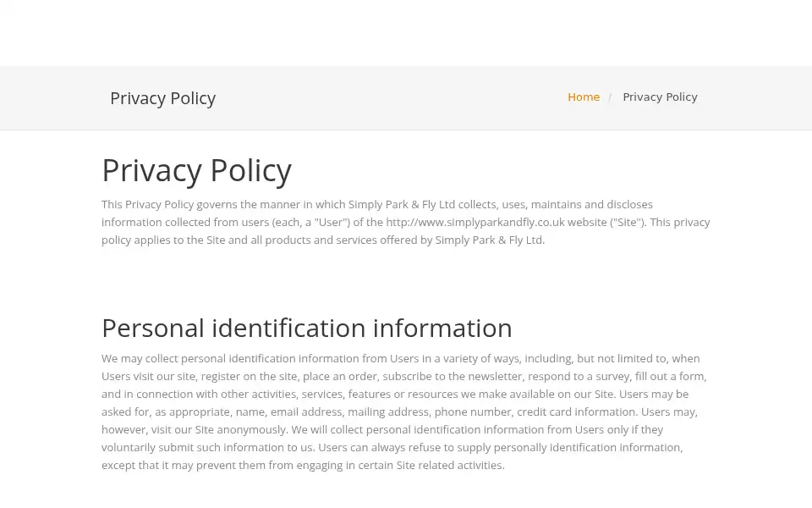Click the Personal identification information heading

click(x=307, y=329)
